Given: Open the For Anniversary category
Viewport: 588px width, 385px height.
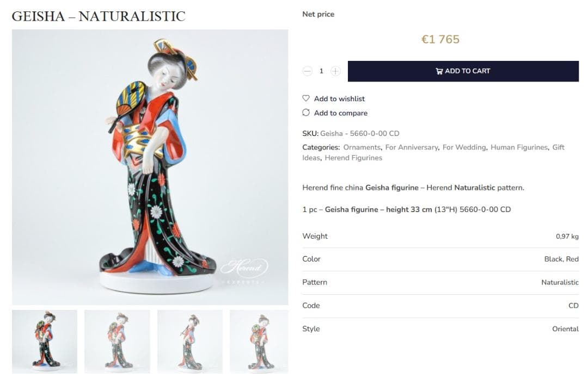Looking at the screenshot, I should (x=411, y=147).
